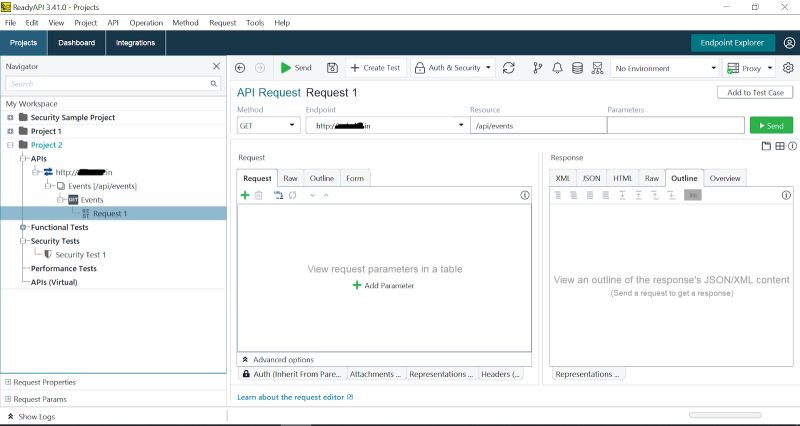Viewport: 800px width, 426px height.
Task: Collapse Project 2 tree node
Action: (x=10, y=145)
